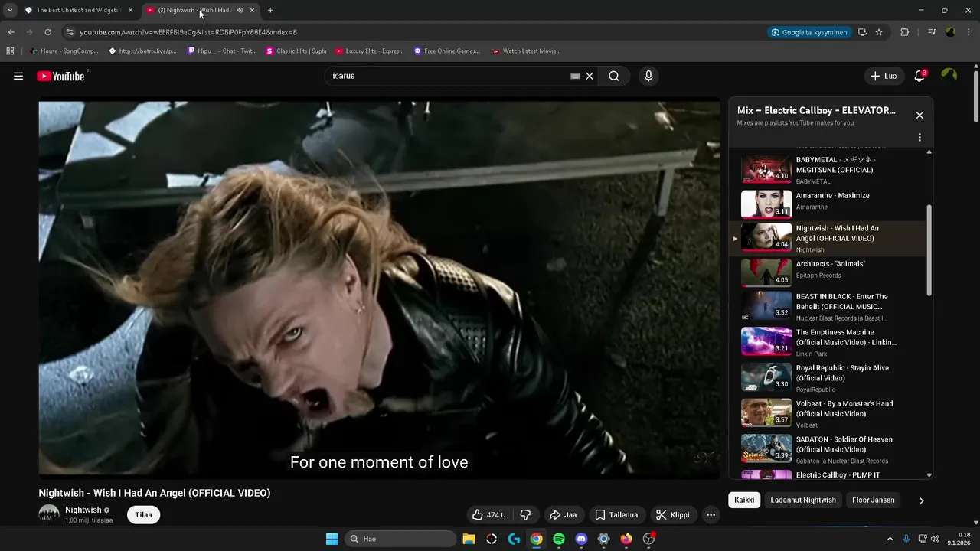Image resolution: width=980 pixels, height=551 pixels.
Task: Show more filter chips with right arrow
Action: coord(921,500)
